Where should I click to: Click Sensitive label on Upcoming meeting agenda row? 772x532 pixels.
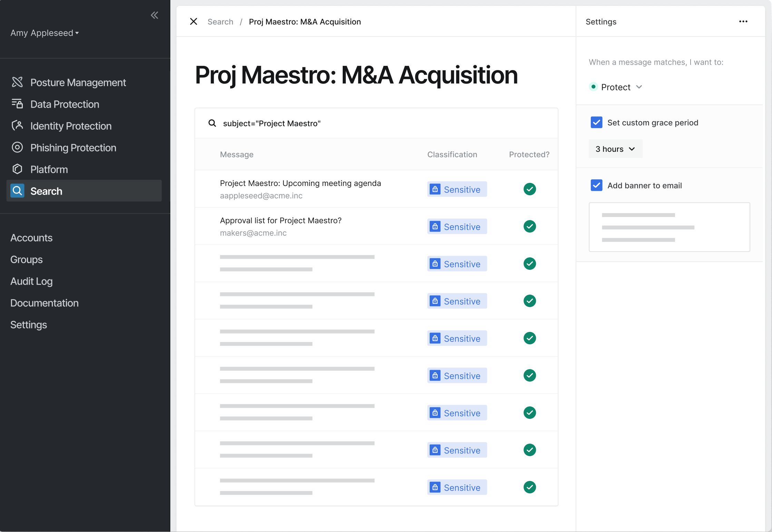(462, 189)
